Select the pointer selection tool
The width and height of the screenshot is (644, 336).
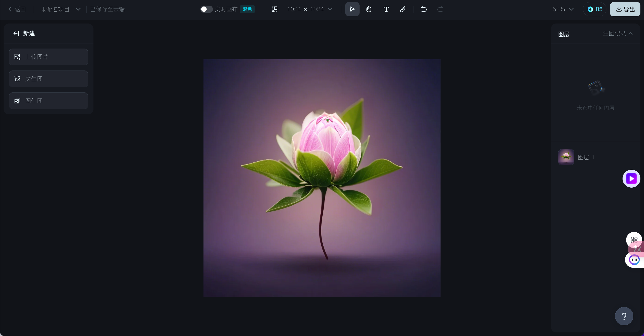coord(352,9)
